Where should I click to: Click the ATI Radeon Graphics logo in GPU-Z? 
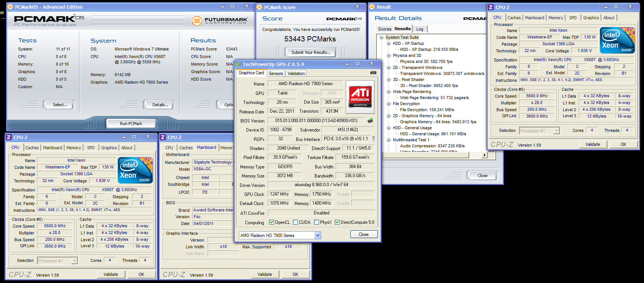pos(360,97)
